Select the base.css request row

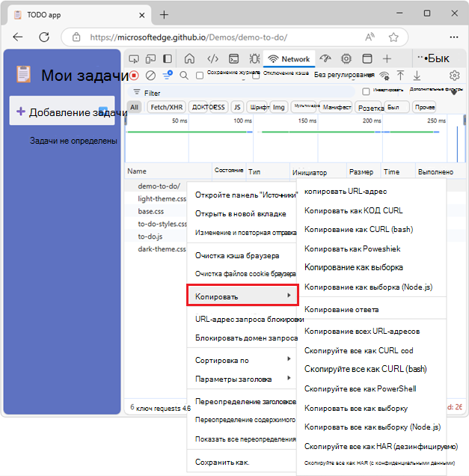pyautogui.click(x=156, y=211)
